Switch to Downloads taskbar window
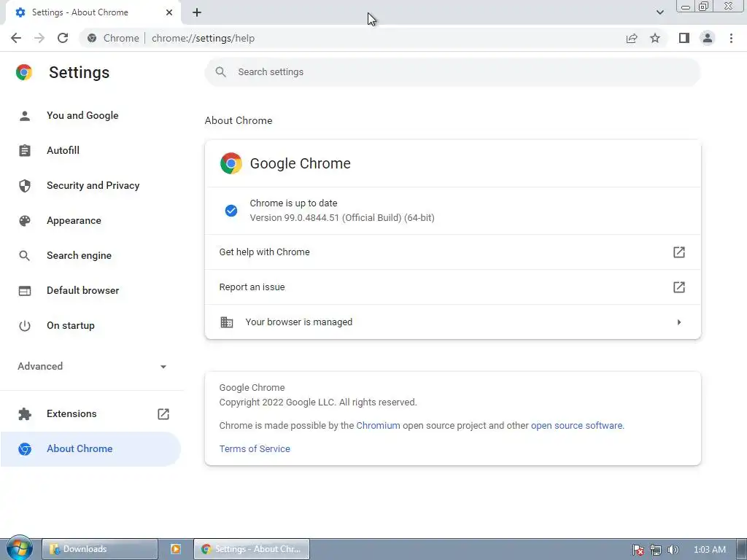 tap(99, 549)
